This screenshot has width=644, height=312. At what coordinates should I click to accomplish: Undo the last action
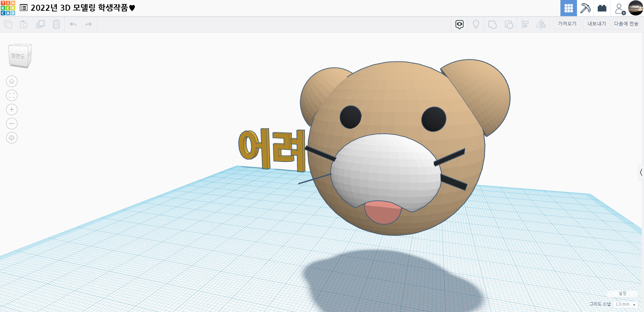point(73,24)
